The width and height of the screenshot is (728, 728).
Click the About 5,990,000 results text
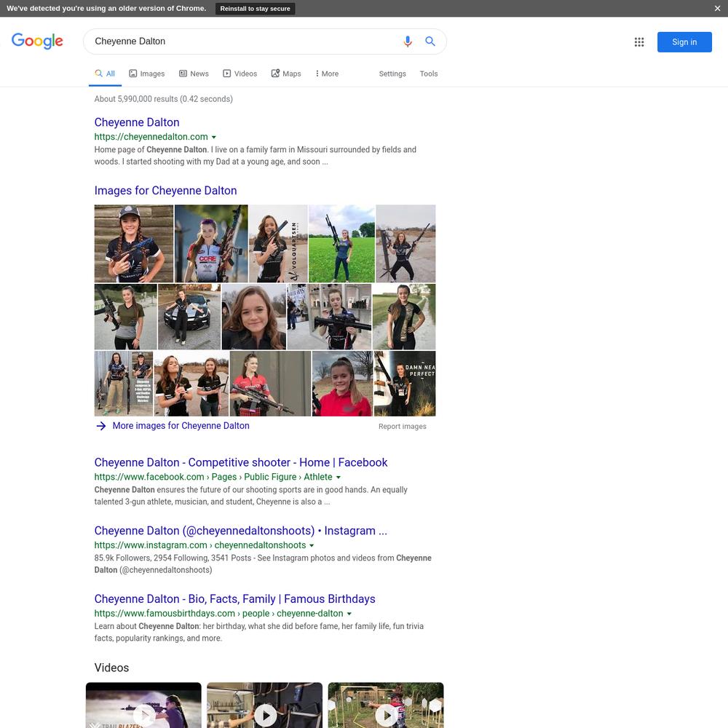point(163,99)
